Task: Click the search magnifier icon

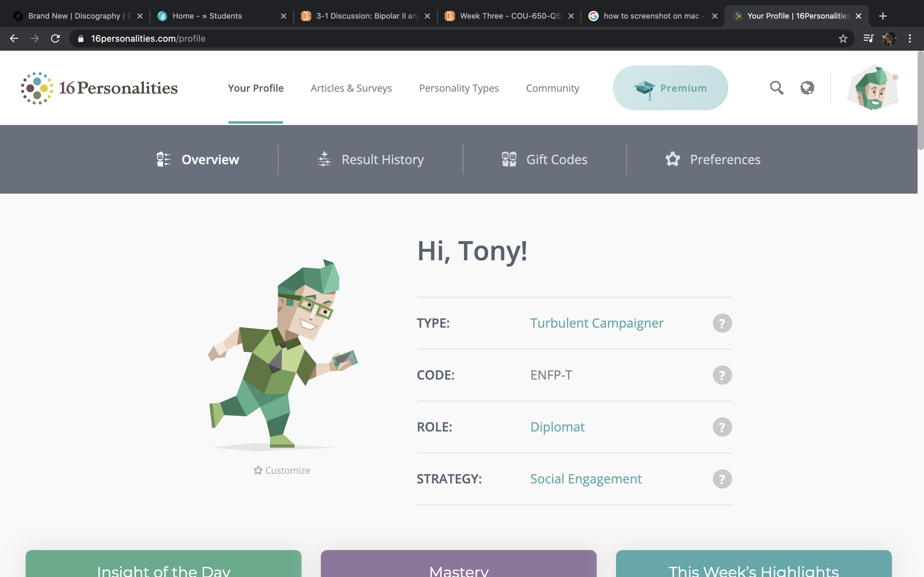Action: click(x=777, y=88)
